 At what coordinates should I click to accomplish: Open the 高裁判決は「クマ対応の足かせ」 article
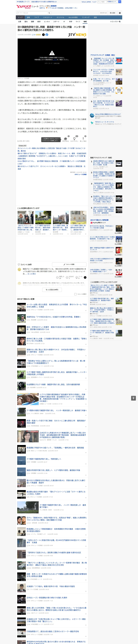point(54,317)
